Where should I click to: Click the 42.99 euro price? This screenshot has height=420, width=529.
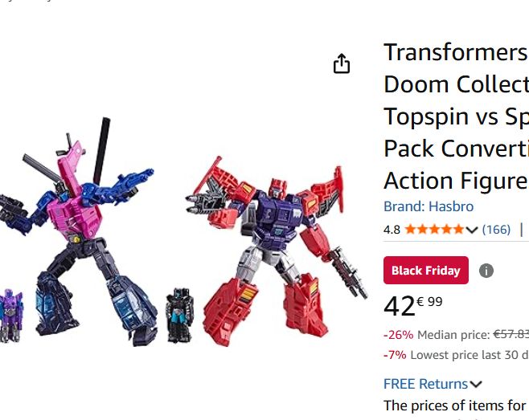pos(413,306)
